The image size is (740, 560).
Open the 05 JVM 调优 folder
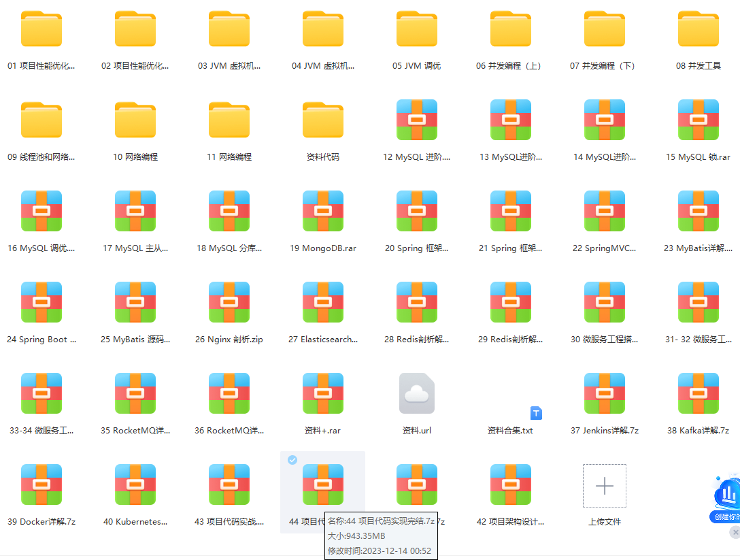[x=416, y=29]
